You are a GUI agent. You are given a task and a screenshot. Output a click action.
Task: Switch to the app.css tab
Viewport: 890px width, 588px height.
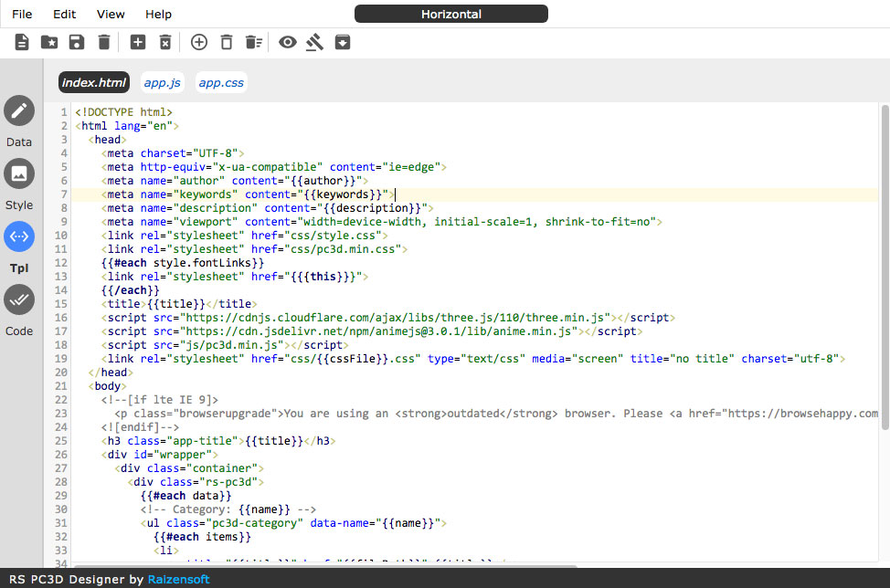pyautogui.click(x=221, y=82)
